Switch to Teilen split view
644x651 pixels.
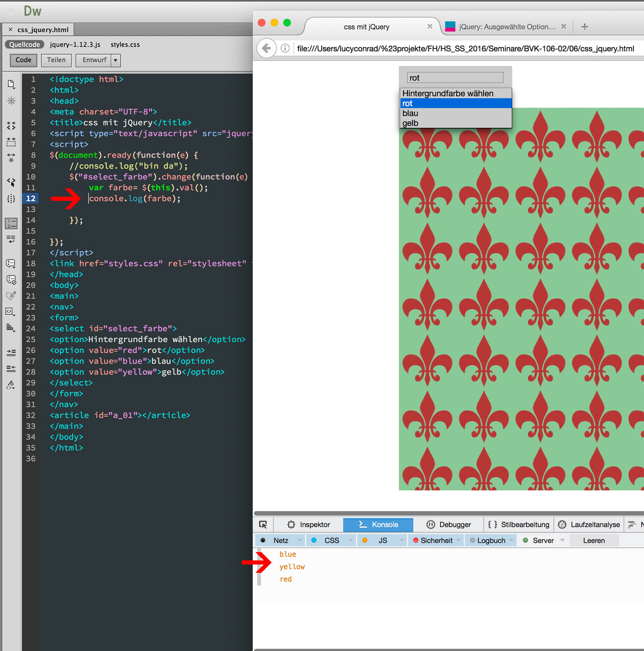point(56,60)
